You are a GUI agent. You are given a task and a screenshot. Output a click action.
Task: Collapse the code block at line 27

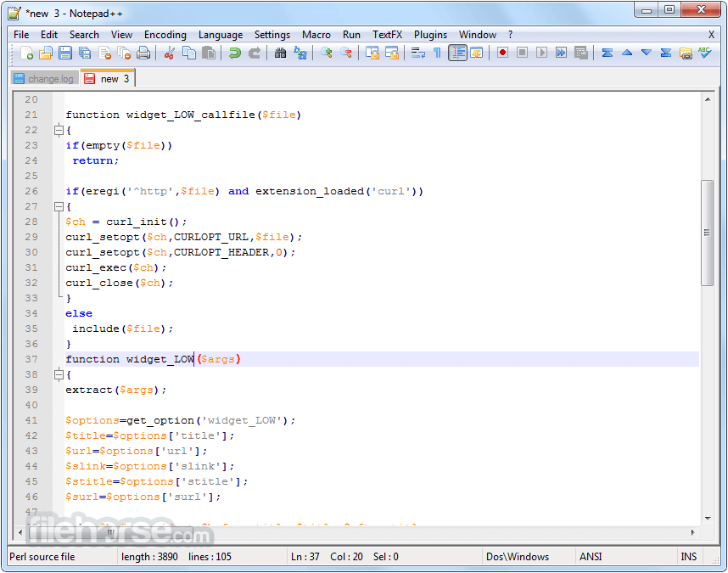[59, 206]
